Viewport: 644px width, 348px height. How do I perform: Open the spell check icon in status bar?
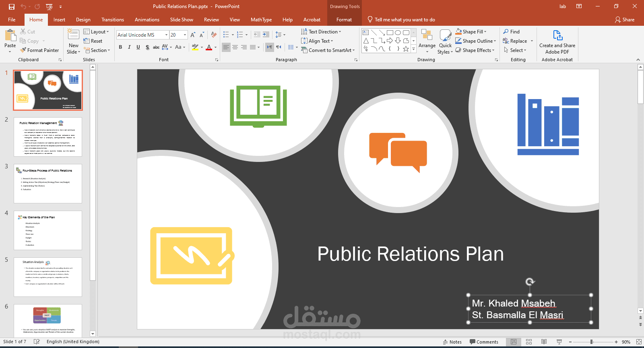click(37, 342)
